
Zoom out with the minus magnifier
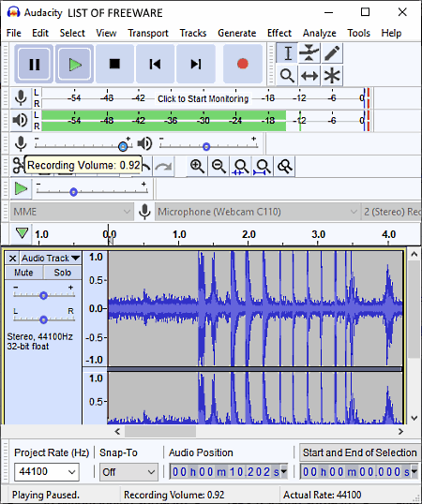(219, 167)
